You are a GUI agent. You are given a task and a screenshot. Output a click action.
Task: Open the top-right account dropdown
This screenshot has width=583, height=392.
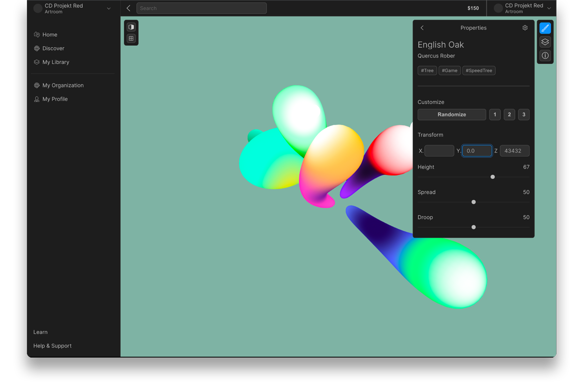549,8
